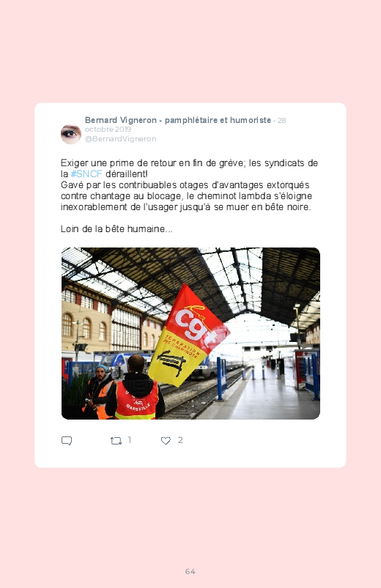
Task: Open Bernard Vigneron's eye avatar picture
Action: (x=71, y=134)
